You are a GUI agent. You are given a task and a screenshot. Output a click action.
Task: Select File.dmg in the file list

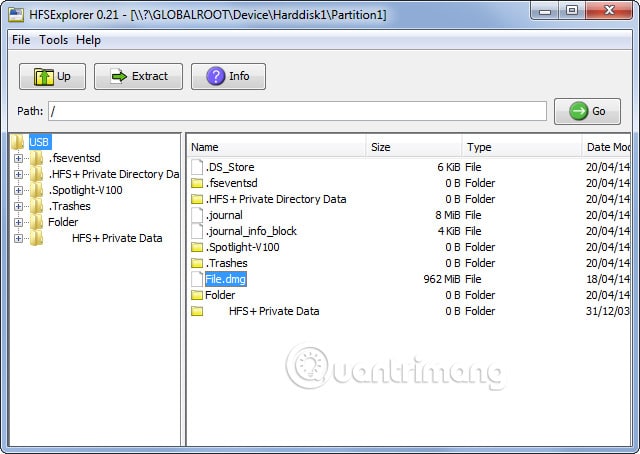point(226,279)
